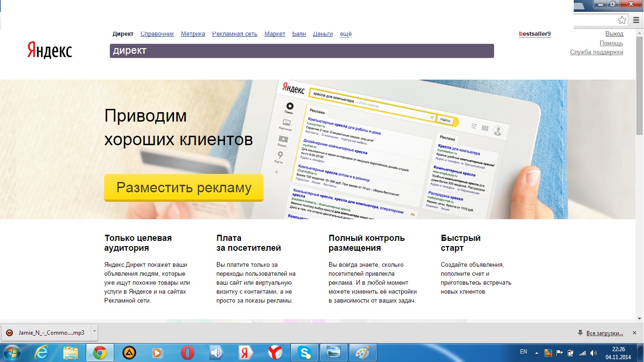Log out using the Выход link

(614, 34)
